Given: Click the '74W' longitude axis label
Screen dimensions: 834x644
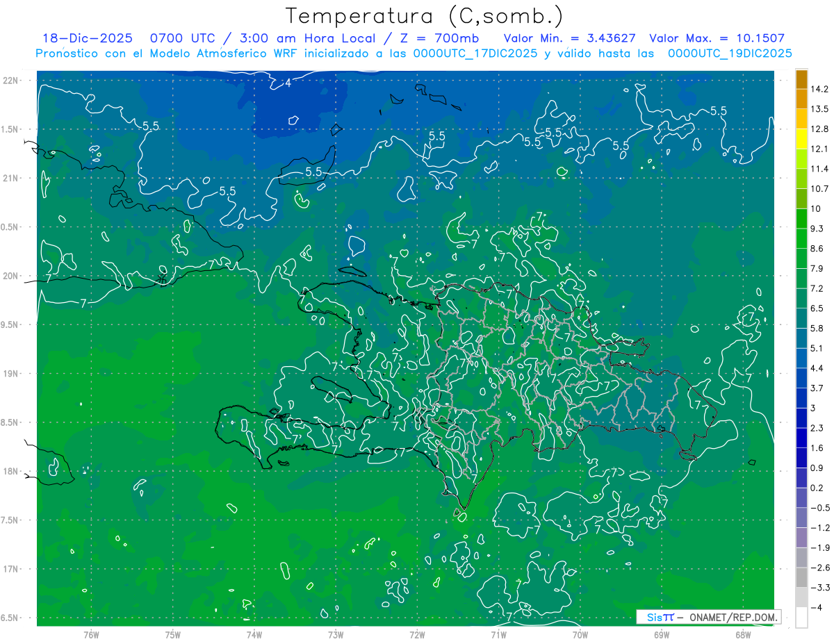Looking at the screenshot, I should (x=254, y=634).
